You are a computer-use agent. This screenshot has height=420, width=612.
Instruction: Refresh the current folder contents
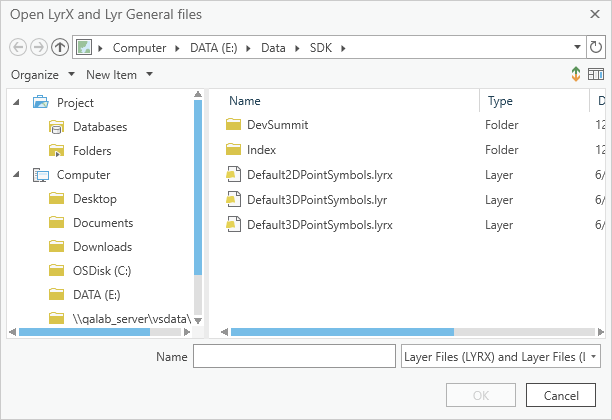point(596,47)
